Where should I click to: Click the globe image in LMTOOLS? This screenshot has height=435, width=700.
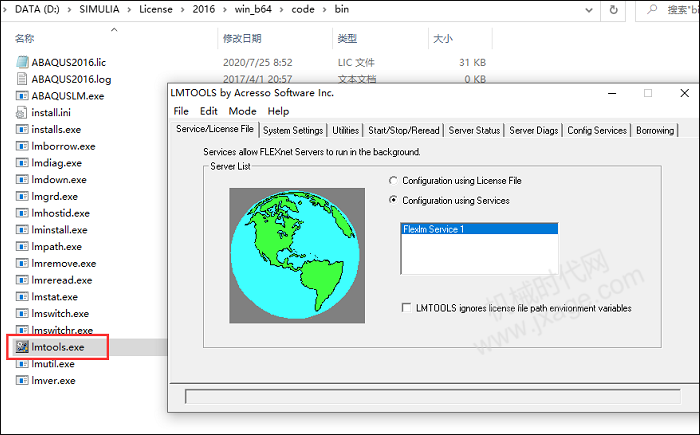[297, 255]
